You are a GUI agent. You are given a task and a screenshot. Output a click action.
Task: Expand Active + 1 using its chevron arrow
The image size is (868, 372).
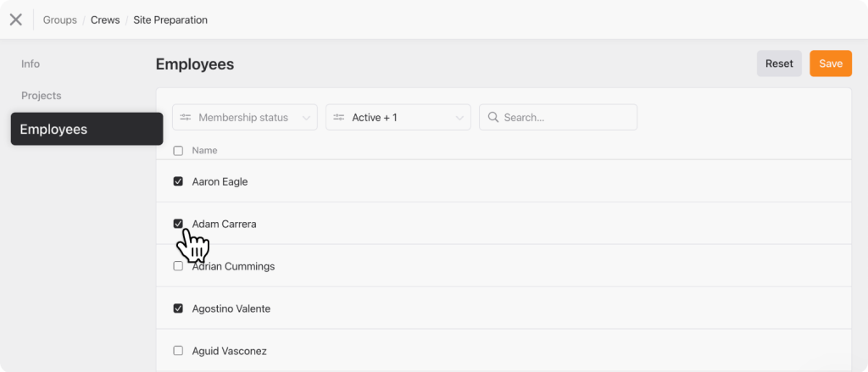(x=459, y=118)
